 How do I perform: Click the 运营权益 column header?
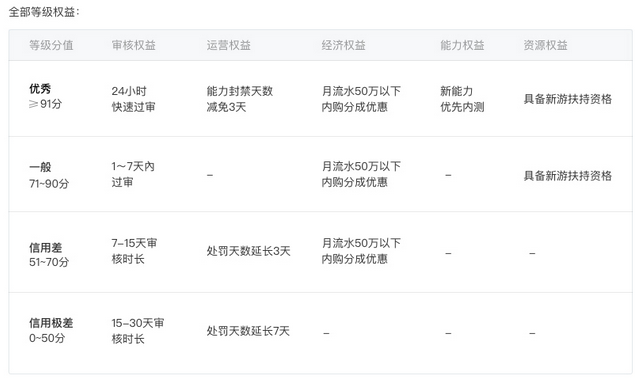(228, 45)
